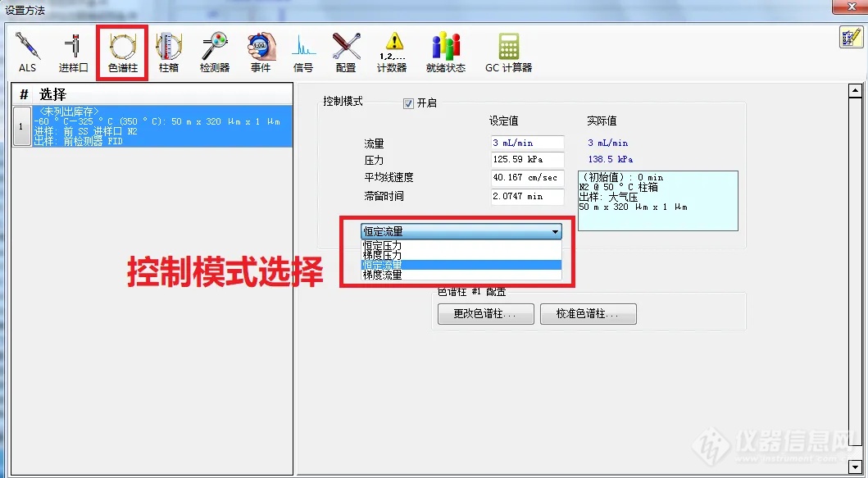Open the 信号 signal settings
868x478 pixels.
(303, 52)
